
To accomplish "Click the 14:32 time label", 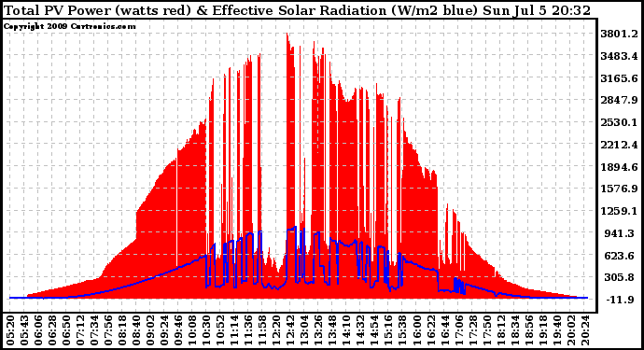I will click(x=359, y=330).
